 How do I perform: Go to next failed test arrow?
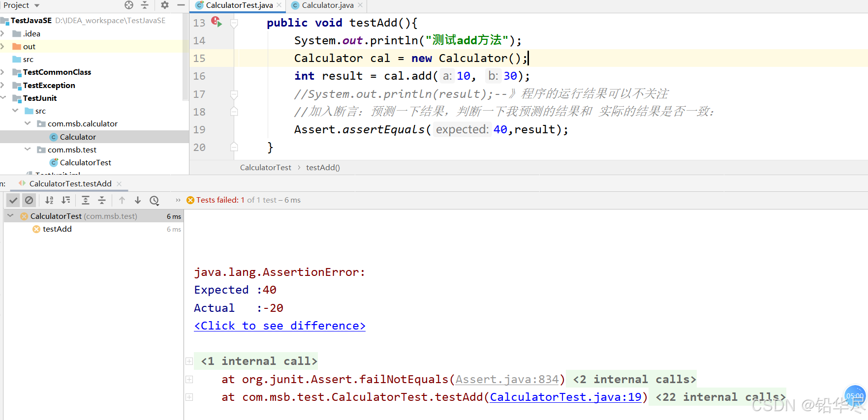coord(138,200)
